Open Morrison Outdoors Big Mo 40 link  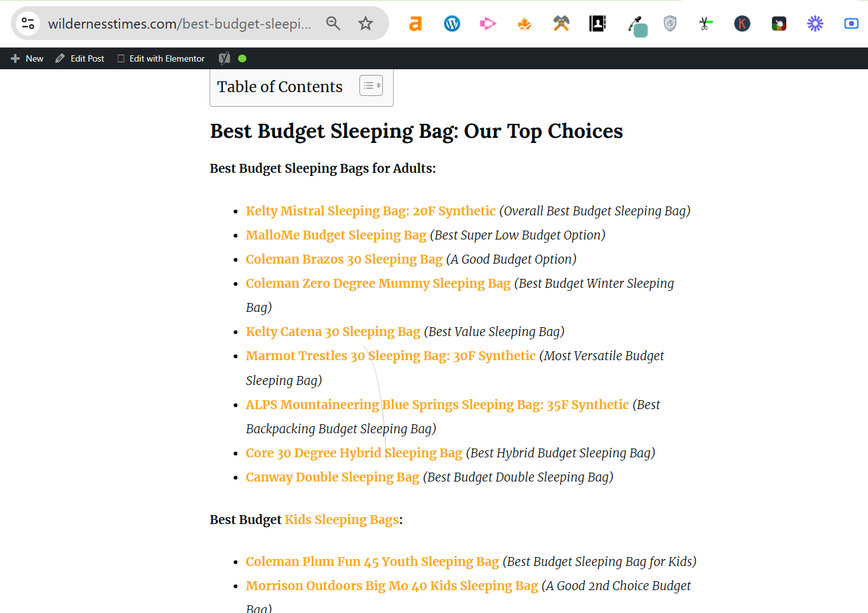(392, 586)
